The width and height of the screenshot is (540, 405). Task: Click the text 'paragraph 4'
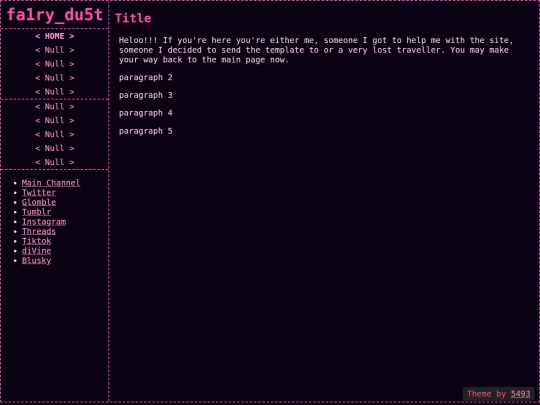(x=145, y=113)
